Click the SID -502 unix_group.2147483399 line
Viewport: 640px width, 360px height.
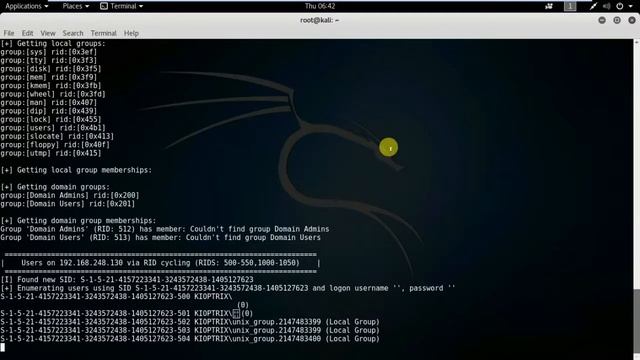coord(190,322)
